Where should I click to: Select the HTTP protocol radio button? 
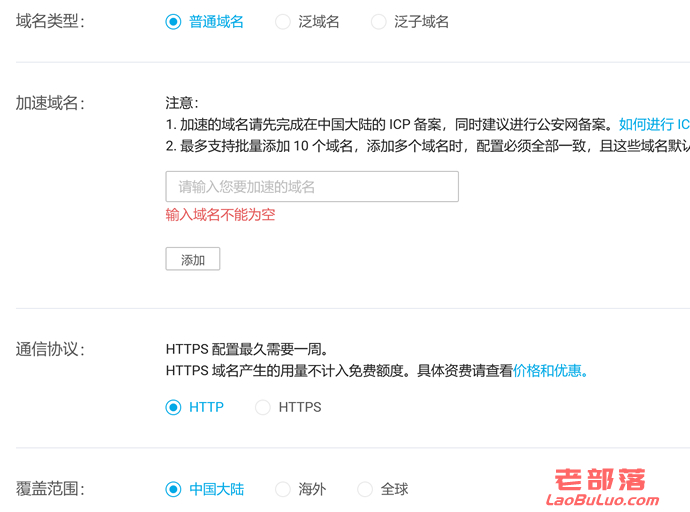click(173, 407)
